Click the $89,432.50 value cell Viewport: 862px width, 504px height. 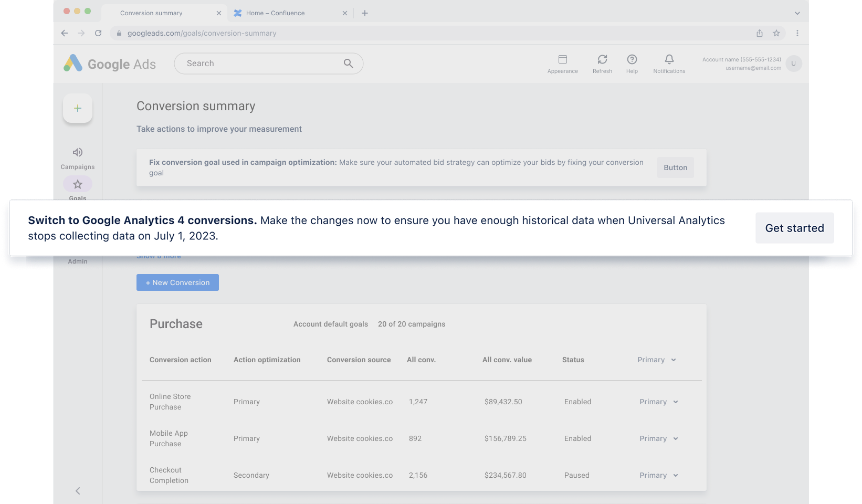(503, 402)
